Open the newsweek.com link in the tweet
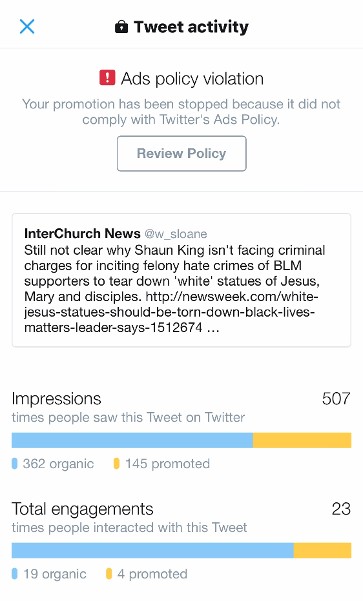 coord(171,312)
